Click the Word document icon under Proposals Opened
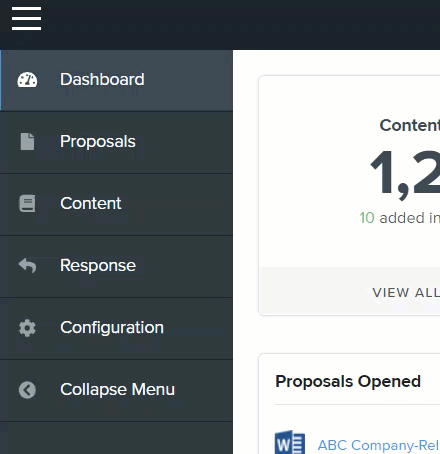440x454 pixels. click(x=290, y=442)
